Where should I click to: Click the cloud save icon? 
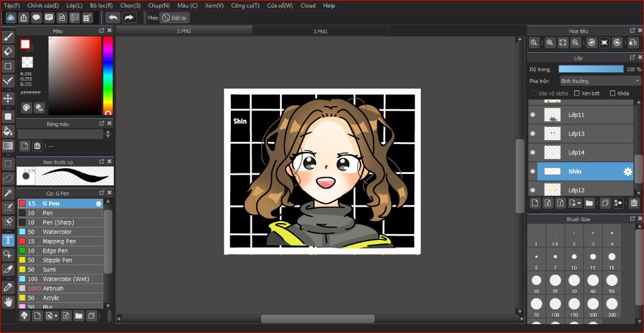11,18
